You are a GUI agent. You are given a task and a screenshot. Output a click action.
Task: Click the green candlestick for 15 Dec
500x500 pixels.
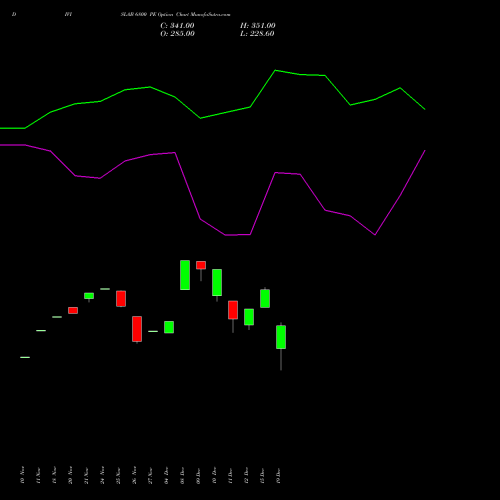point(265,298)
